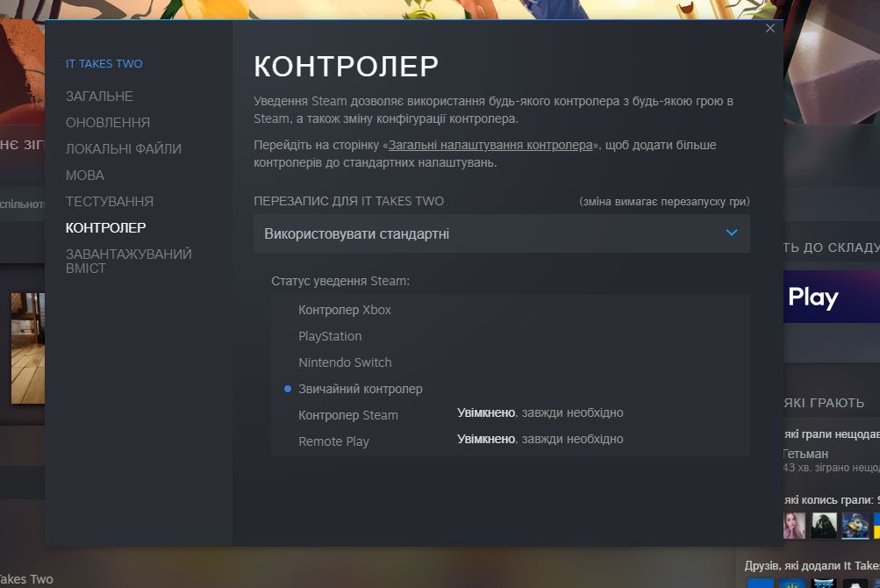Image resolution: width=880 pixels, height=588 pixels.
Task: Open ЗАВАНТАЖУВАНИЙ ВМІСТ section
Action: (x=128, y=262)
